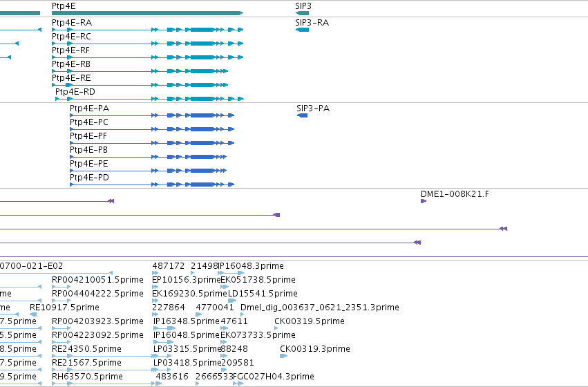The image size is (588, 387).
Task: Open LD15541.5prime EST label
Action: (x=263, y=294)
